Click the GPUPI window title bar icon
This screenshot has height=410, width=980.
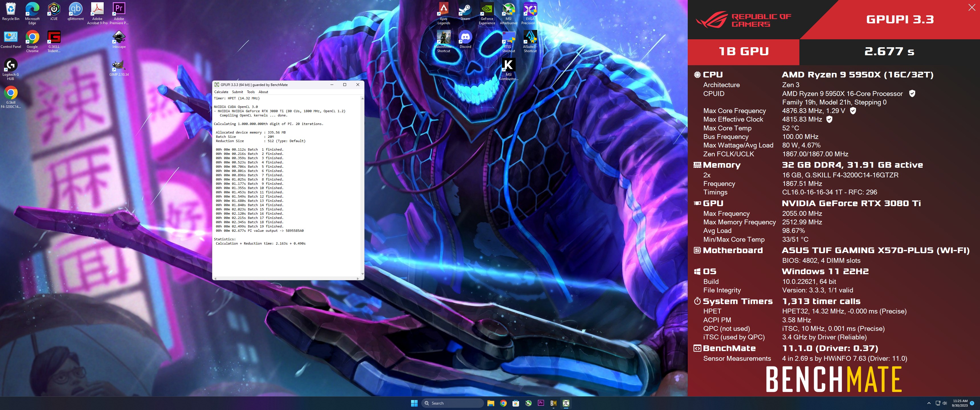click(x=217, y=85)
